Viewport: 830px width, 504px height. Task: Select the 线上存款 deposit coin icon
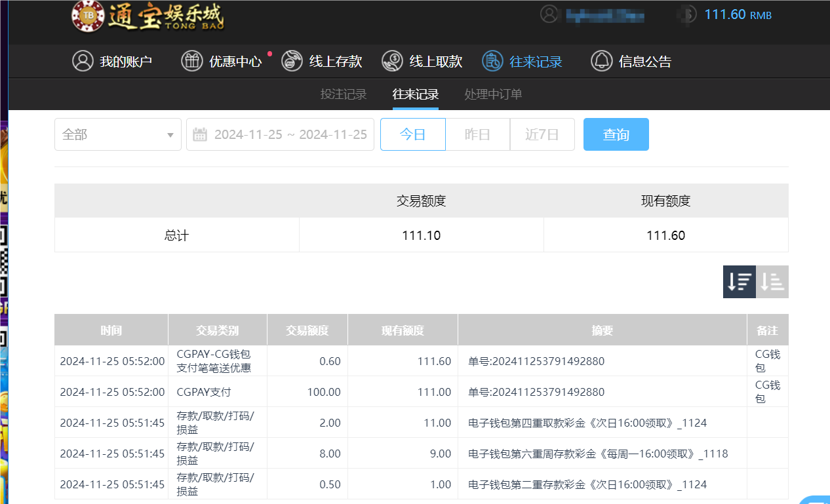292,61
